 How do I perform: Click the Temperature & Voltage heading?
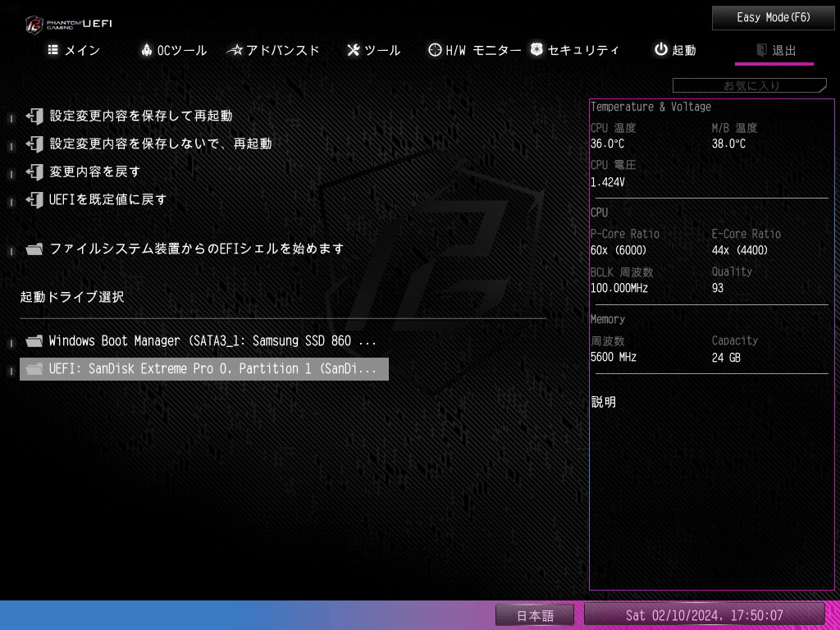(x=651, y=107)
